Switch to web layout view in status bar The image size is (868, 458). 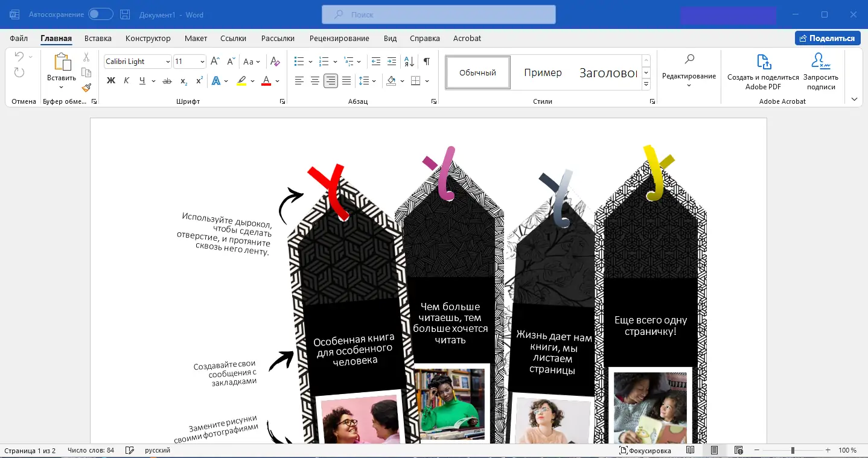click(x=739, y=450)
